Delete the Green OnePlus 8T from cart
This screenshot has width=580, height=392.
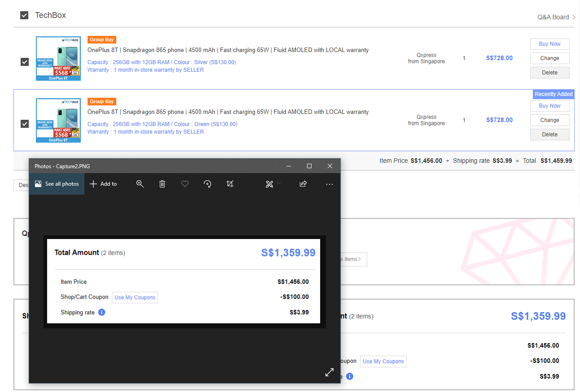(x=549, y=135)
